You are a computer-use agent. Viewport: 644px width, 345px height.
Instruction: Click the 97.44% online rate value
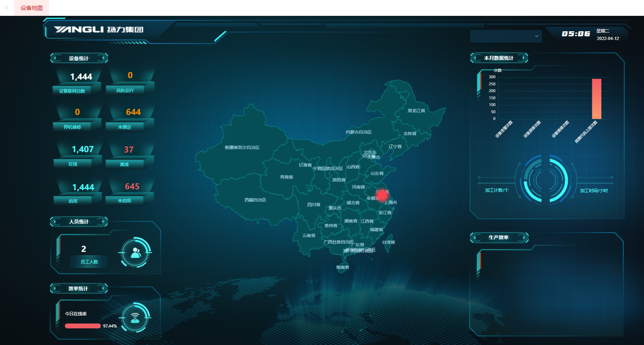click(110, 326)
